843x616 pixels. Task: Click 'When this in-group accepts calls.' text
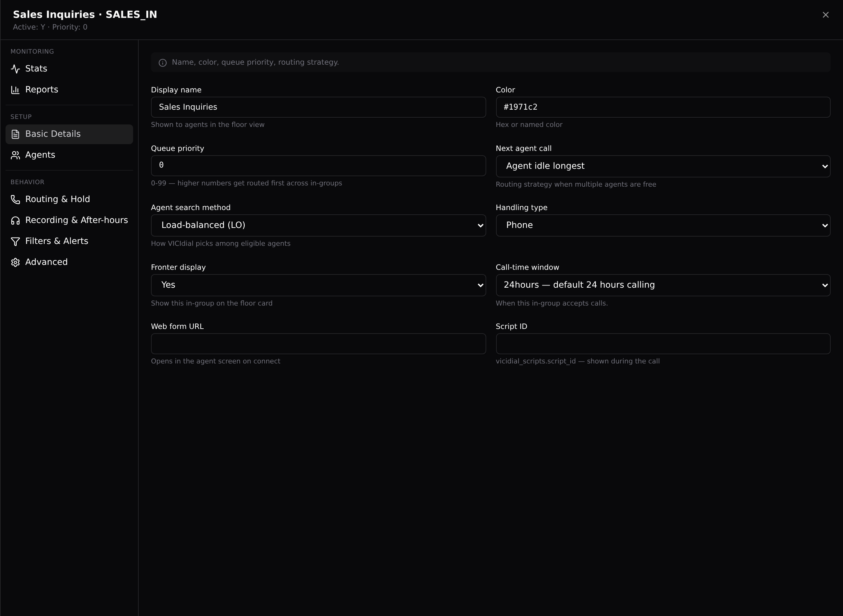(552, 303)
